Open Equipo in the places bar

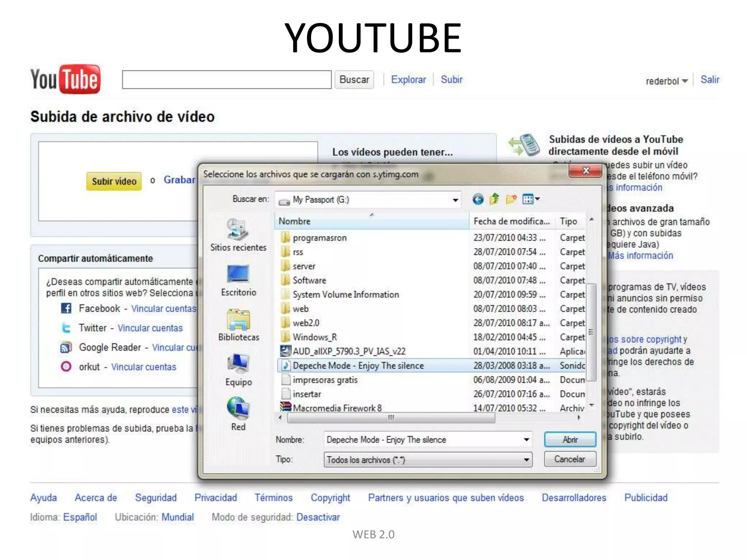(239, 370)
